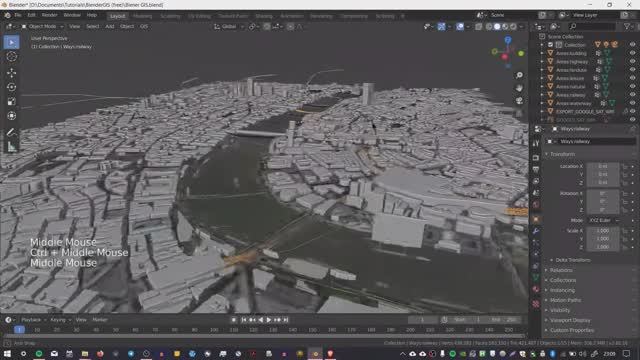Toggle Collection visibility eye icon
Viewport: 640px width, 360px height.
tap(632, 45)
